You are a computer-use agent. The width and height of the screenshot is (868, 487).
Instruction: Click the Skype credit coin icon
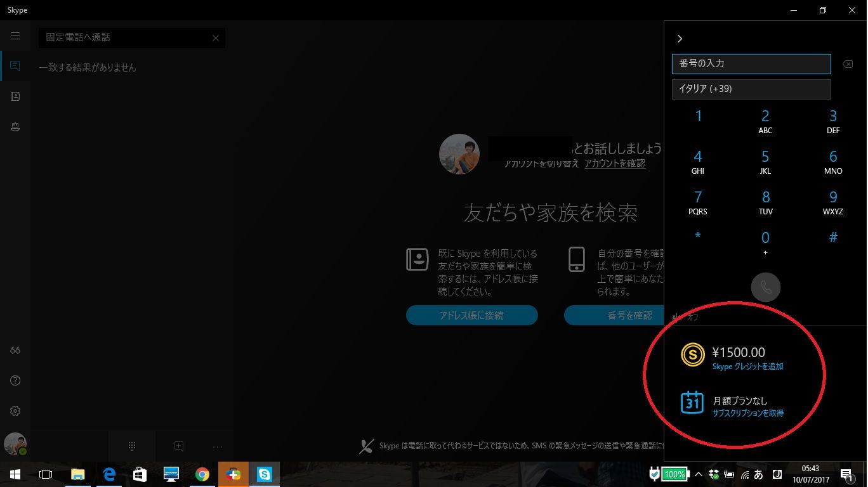[692, 354]
